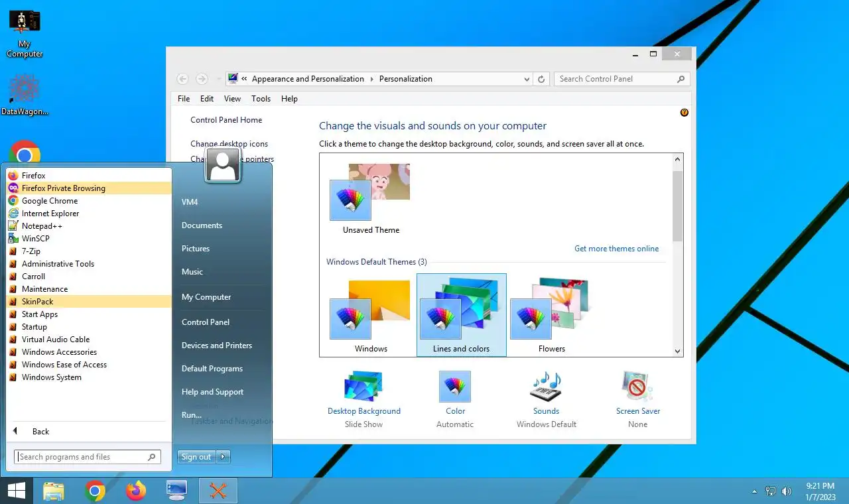Open the arrow next to Sign out

(224, 457)
